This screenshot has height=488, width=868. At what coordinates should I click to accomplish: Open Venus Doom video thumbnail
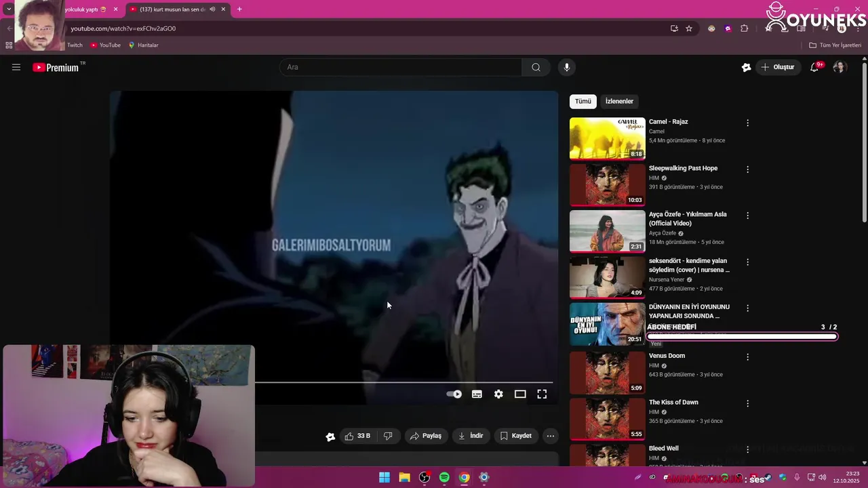[x=608, y=372]
